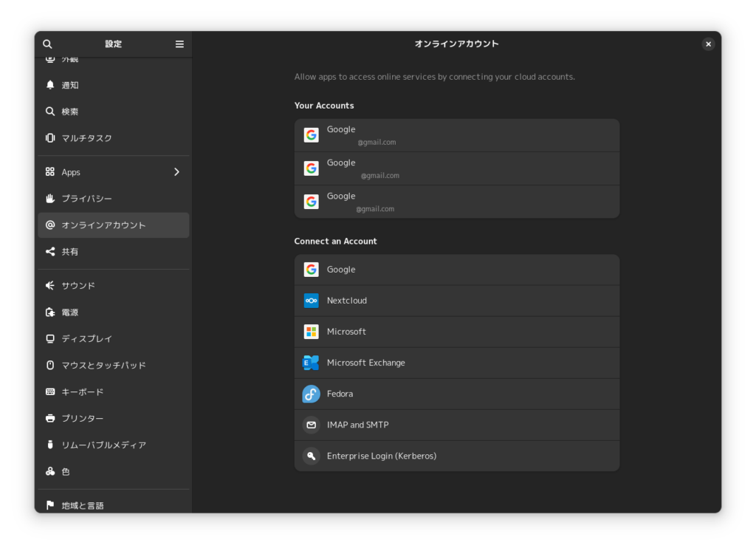Click the Nextcloud logo icon

(x=311, y=301)
